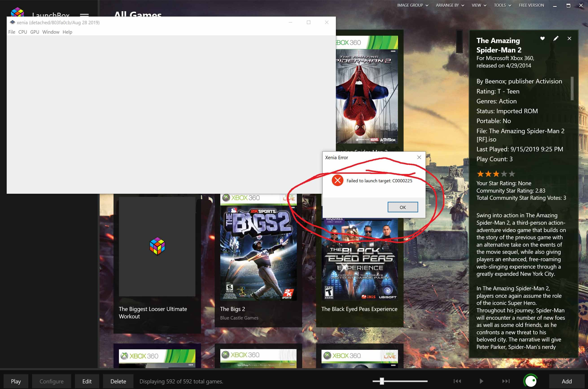Expand the ARRANGE BY dropdown

click(x=450, y=5)
